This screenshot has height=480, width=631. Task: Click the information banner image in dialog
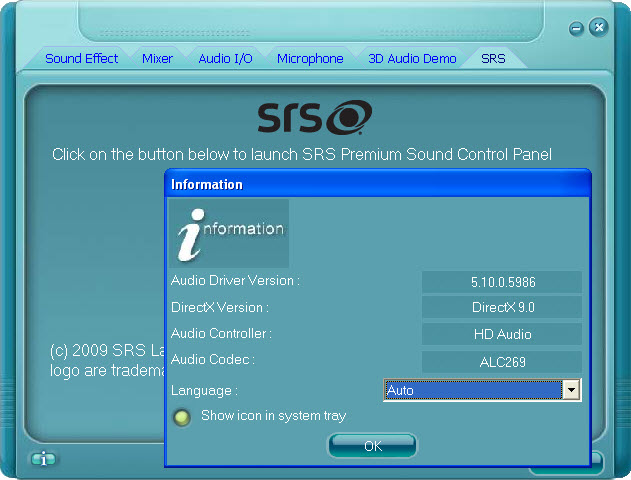point(229,233)
